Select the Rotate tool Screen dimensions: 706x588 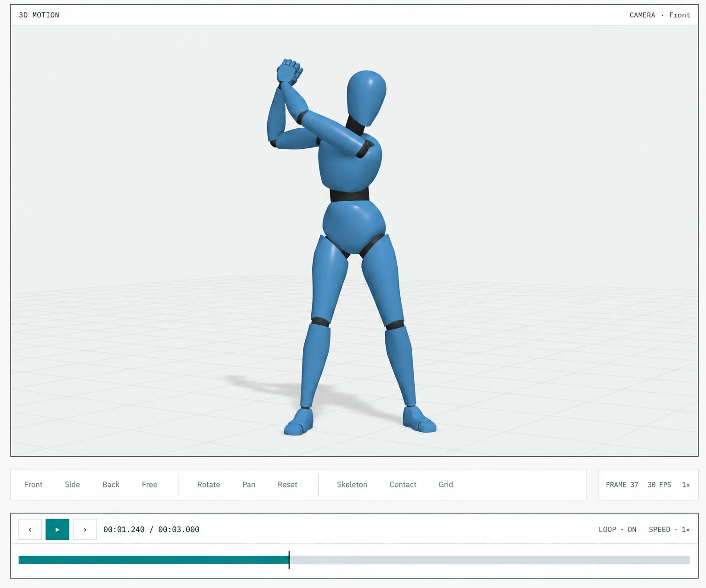point(209,485)
